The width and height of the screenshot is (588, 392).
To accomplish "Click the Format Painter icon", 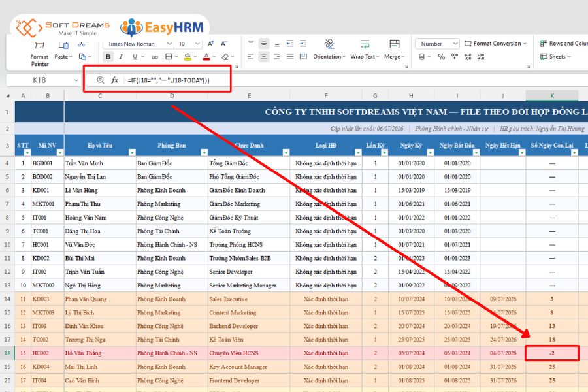I will point(39,45).
